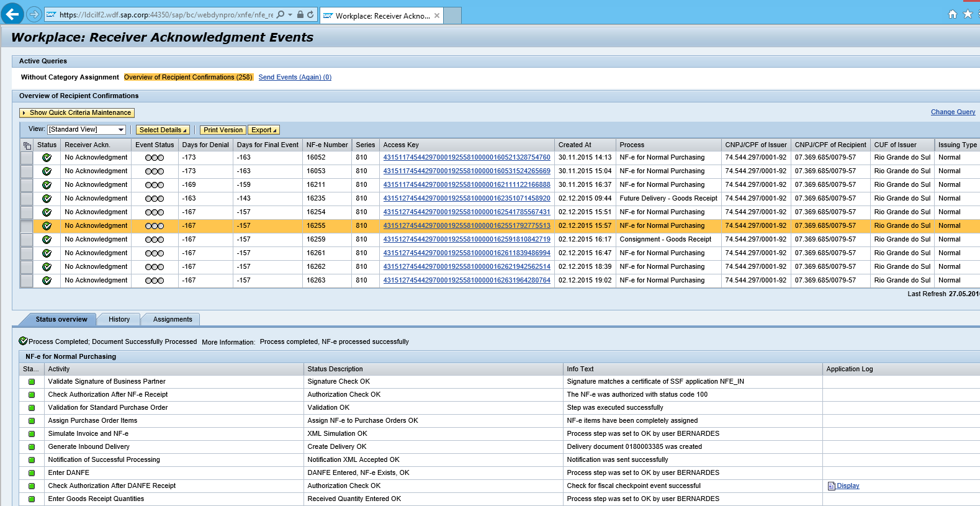
Task: Open access key link for NF-e 16052
Action: [467, 158]
